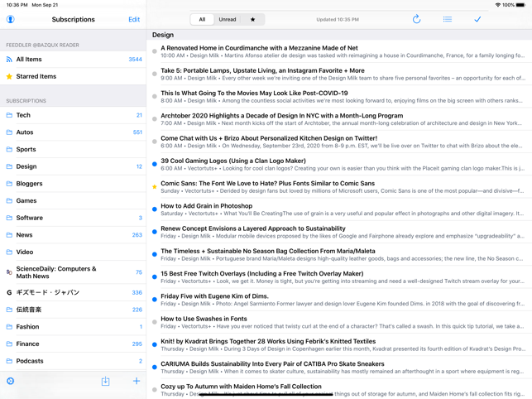This screenshot has height=399, width=532.
Task: Open Going To the Movies Post-COVID-19 article
Action: point(339,97)
